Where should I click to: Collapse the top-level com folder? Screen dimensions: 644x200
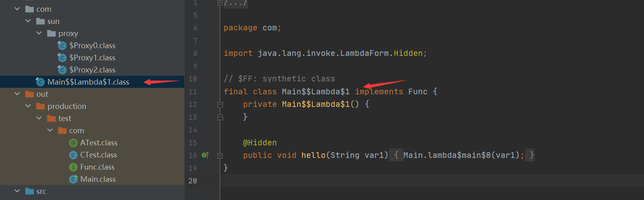click(x=17, y=9)
